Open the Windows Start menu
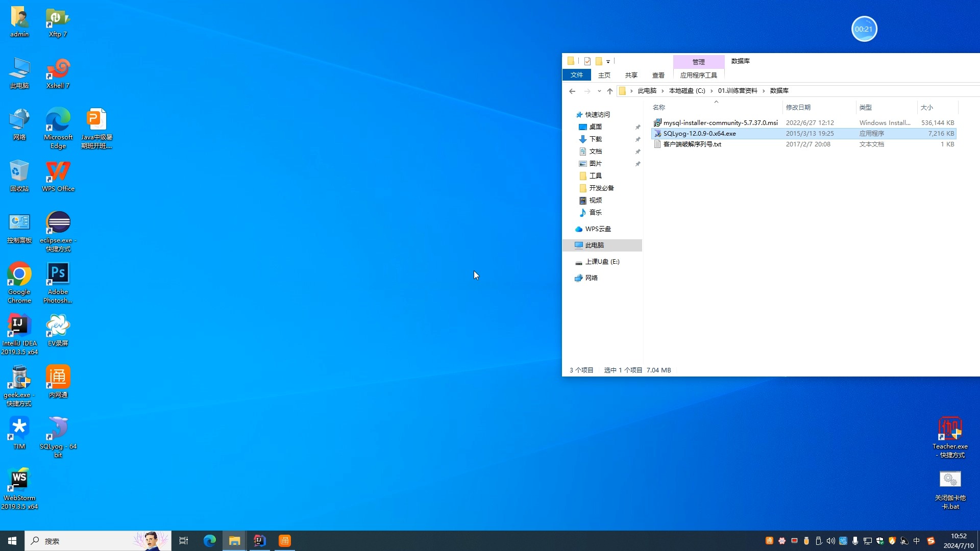The height and width of the screenshot is (551, 980). pos(12,541)
